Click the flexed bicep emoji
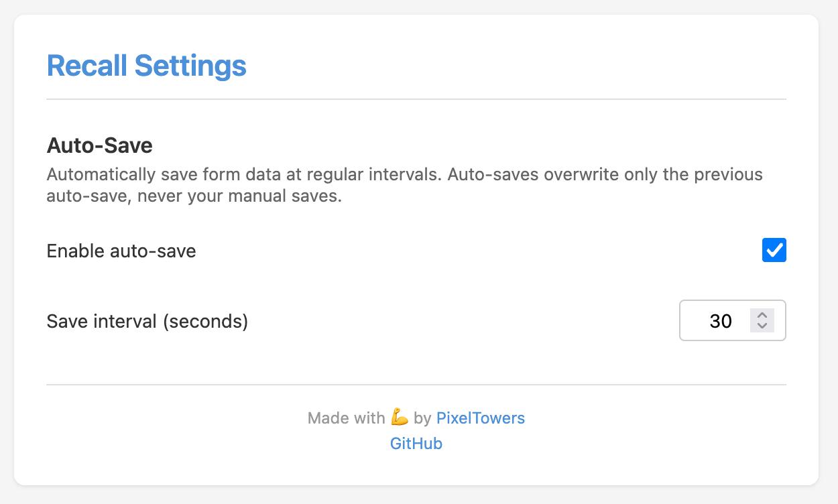The height and width of the screenshot is (504, 838). 400,417
